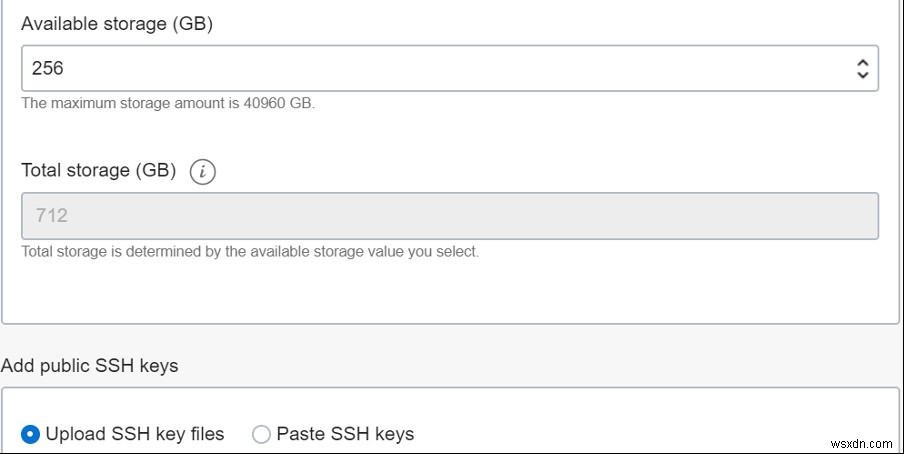
Task: Click the 712 value in Total storage
Action: point(51,216)
